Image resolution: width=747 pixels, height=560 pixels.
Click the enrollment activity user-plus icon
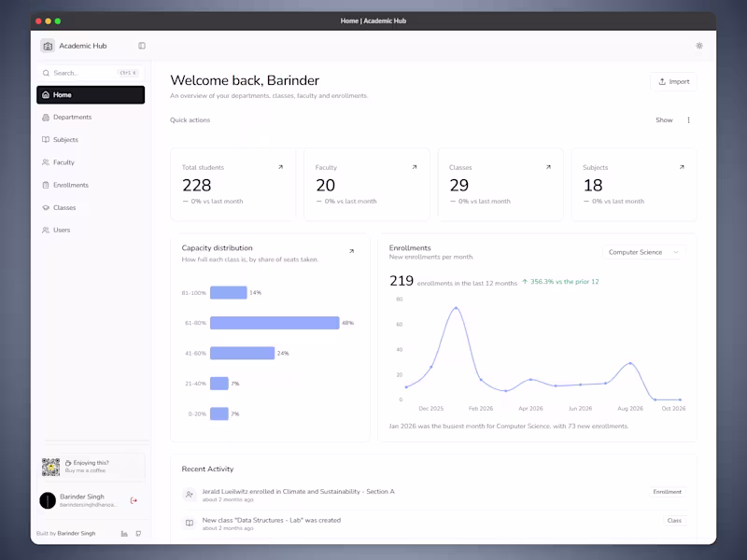[x=190, y=495]
